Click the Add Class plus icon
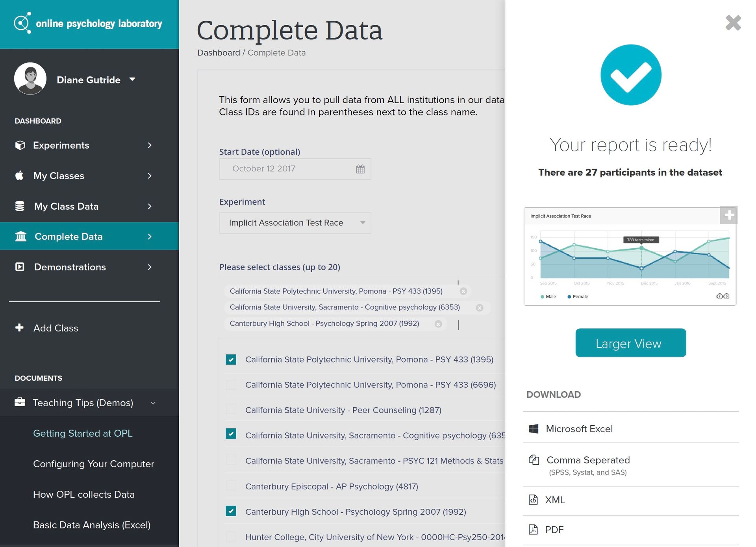The width and height of the screenshot is (756, 547). [19, 328]
